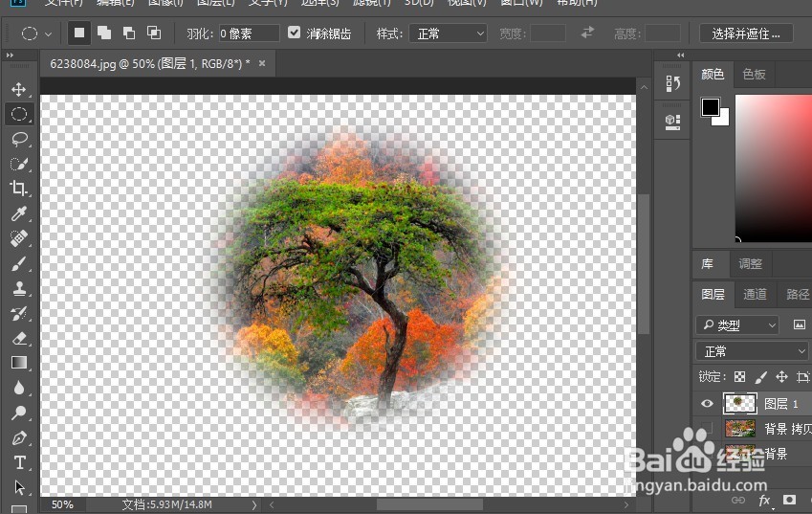Show the 背景 拷贝 layer visibility
This screenshot has height=514, width=812.
tap(707, 429)
